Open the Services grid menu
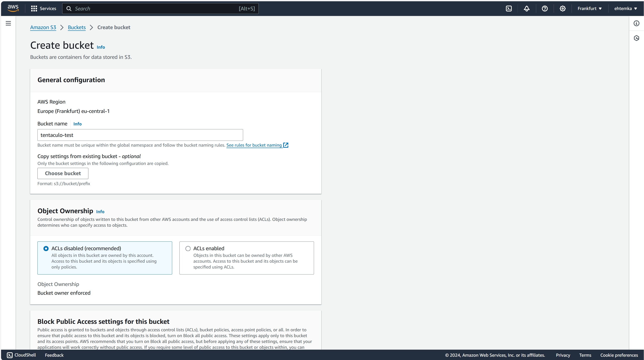 pos(34,9)
